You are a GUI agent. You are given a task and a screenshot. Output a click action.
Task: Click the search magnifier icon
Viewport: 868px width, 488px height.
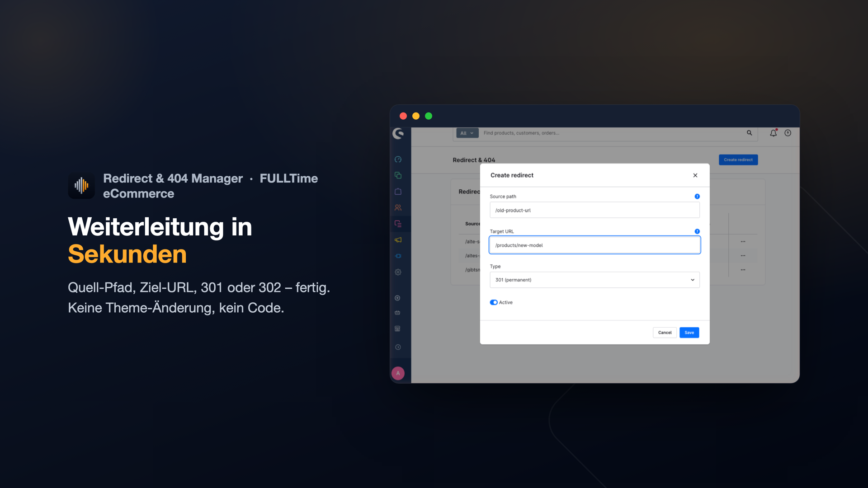click(x=749, y=133)
